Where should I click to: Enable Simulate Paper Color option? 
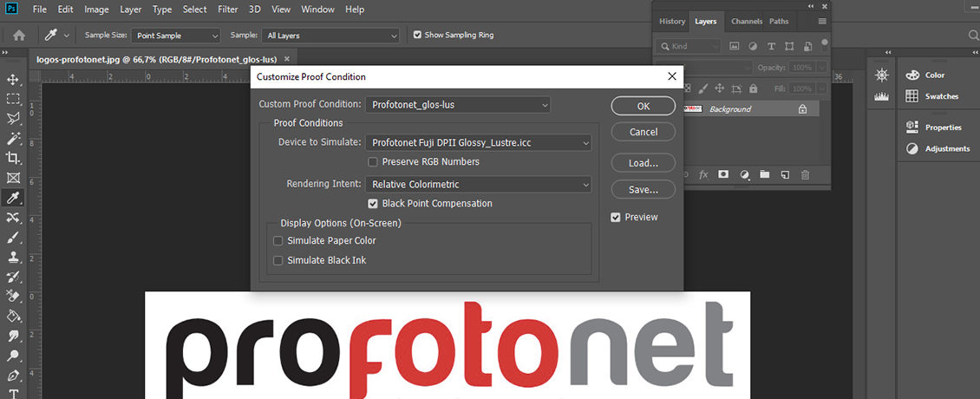[x=278, y=240]
